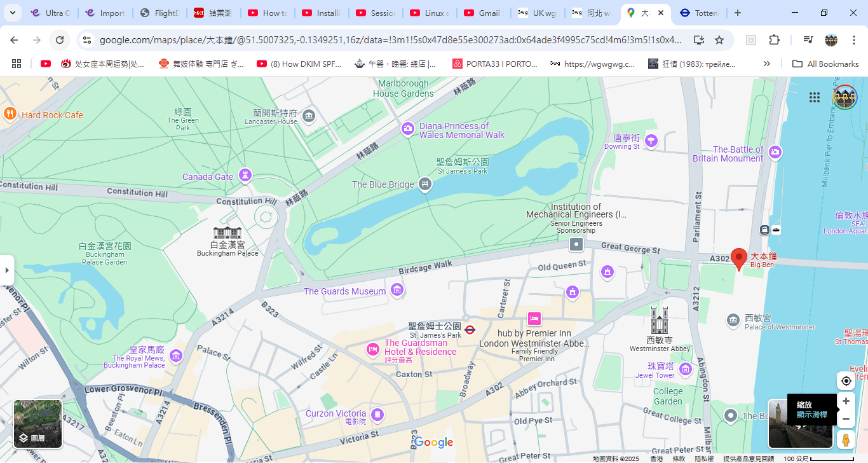Screen dimensions: 868x463
Task: Expand the hidden bookmarks overflow chevron
Action: (766, 64)
